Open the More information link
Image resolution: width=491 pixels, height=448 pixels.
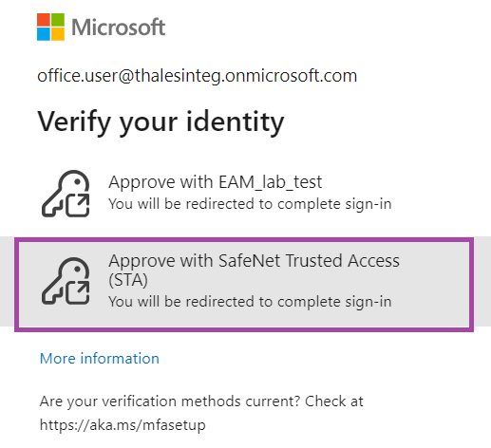[x=100, y=359]
